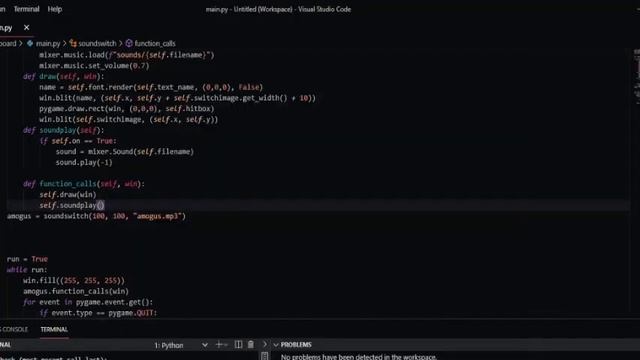Close the main.py editor tab
Screen dimensions: 640x360
27,27
